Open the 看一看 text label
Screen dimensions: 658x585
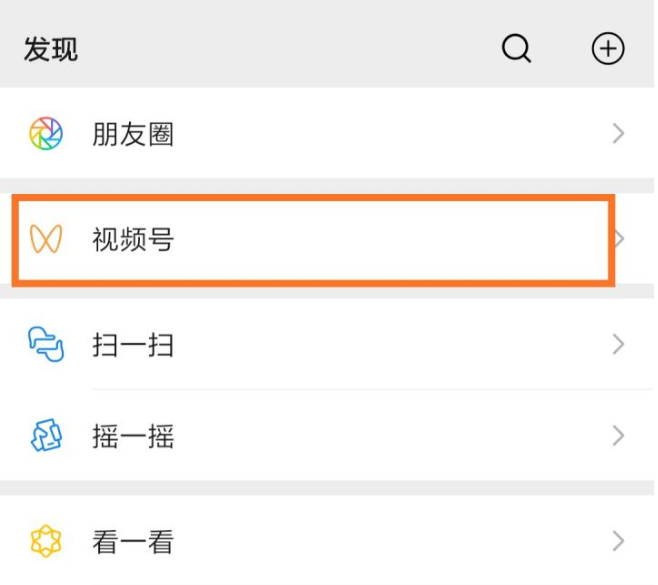(x=133, y=542)
